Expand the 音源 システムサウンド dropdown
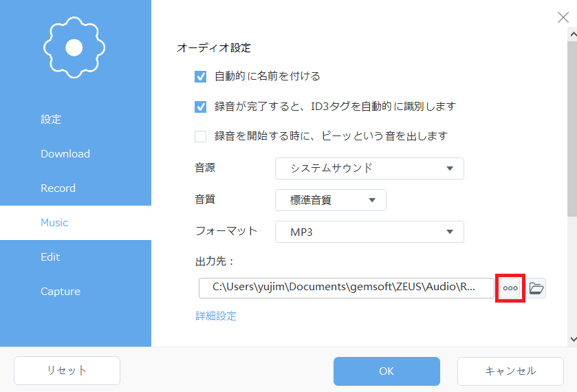This screenshot has height=392, width=577. (369, 168)
